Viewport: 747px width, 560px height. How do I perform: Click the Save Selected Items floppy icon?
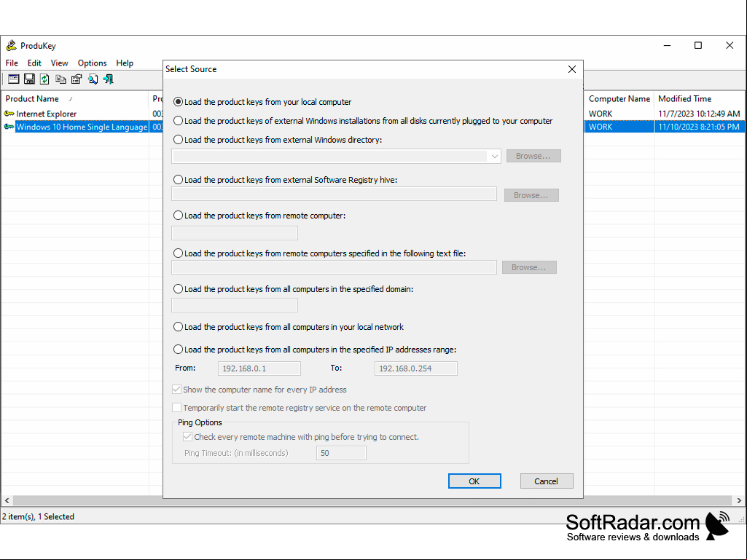[x=30, y=79]
